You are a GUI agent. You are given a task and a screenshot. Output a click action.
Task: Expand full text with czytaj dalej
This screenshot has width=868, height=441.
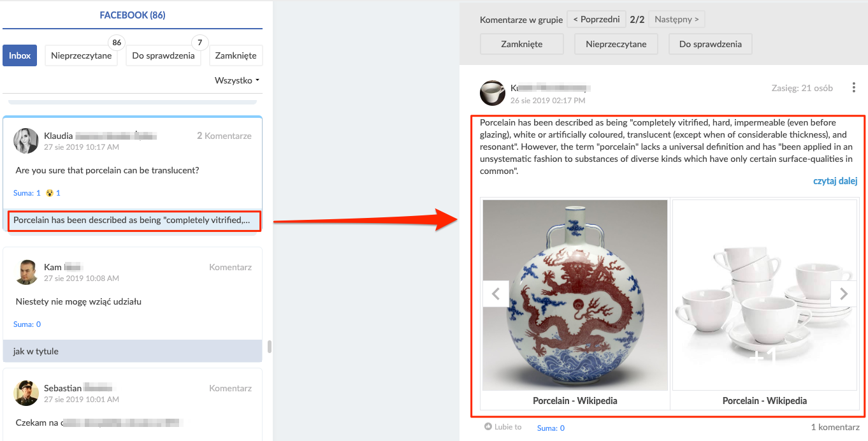(835, 181)
